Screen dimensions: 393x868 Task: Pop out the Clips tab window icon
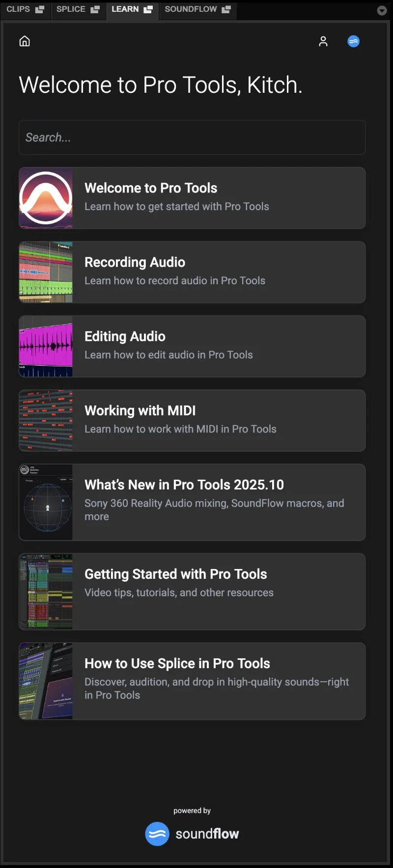(40, 9)
